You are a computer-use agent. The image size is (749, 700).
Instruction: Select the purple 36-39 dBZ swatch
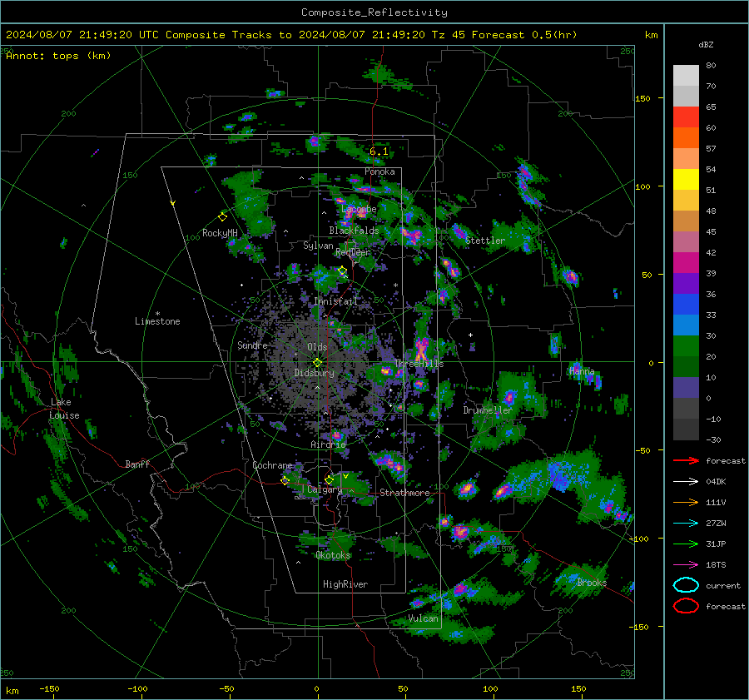686,284
